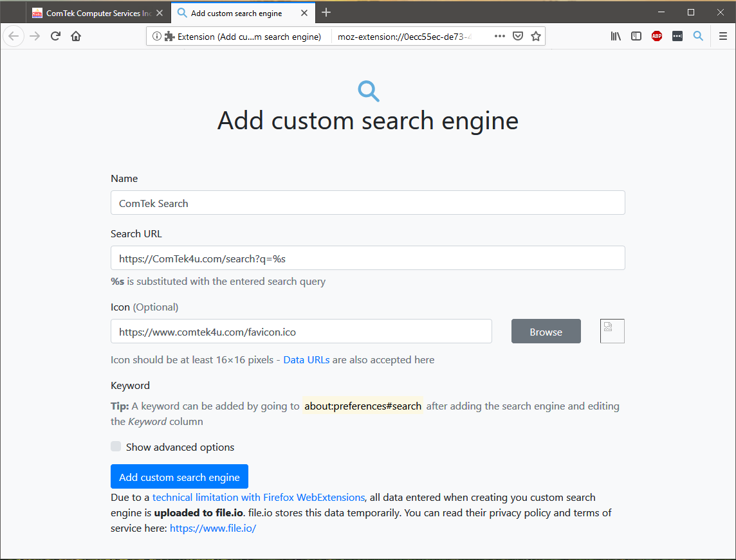Viewport: 736px width, 560px height.
Task: Submit the Add custom search engine button
Action: (x=179, y=476)
